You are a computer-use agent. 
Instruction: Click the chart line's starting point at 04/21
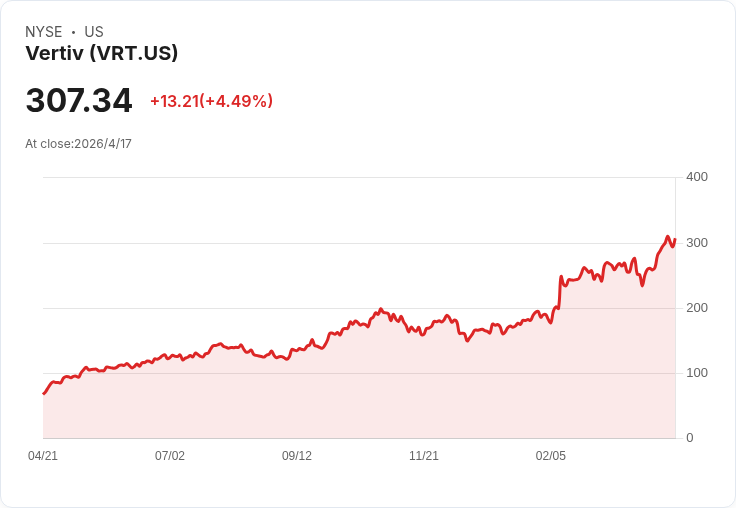(44, 393)
